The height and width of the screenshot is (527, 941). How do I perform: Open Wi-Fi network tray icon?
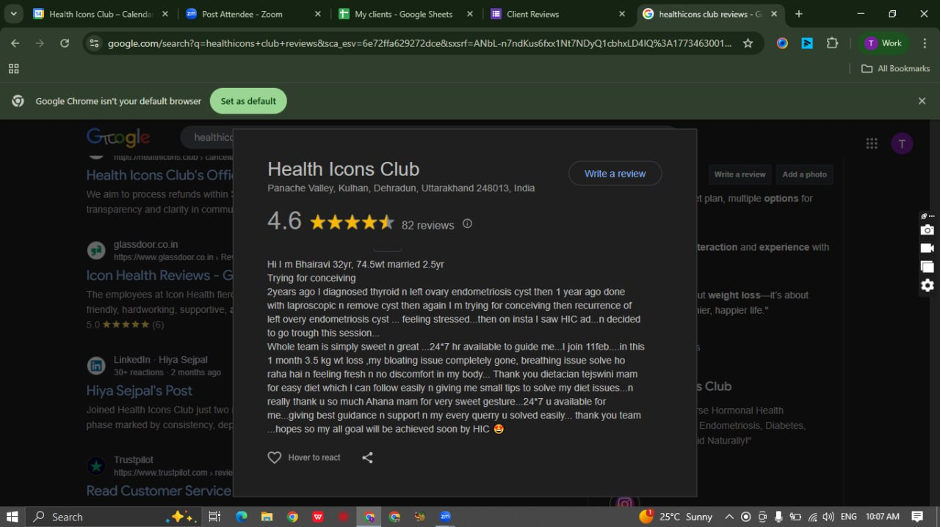point(812,516)
